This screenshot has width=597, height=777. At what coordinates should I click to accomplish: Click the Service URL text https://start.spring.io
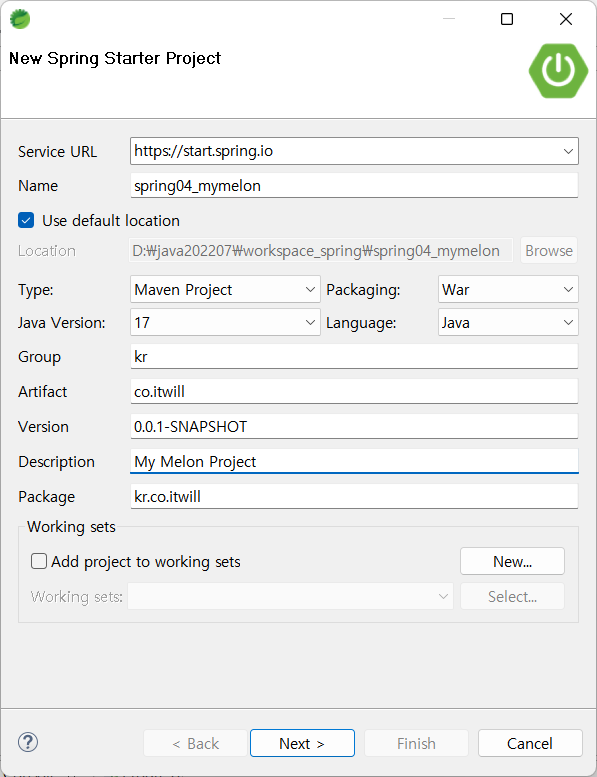click(204, 151)
